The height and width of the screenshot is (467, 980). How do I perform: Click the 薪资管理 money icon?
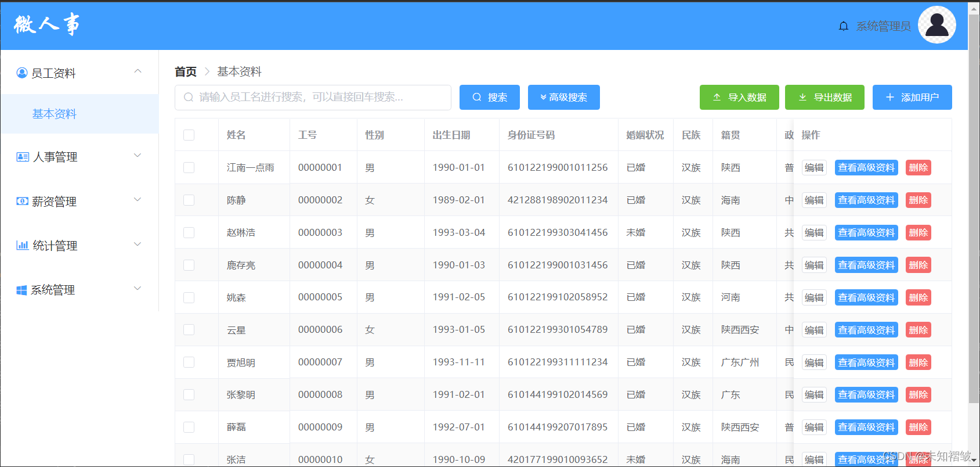(x=22, y=201)
